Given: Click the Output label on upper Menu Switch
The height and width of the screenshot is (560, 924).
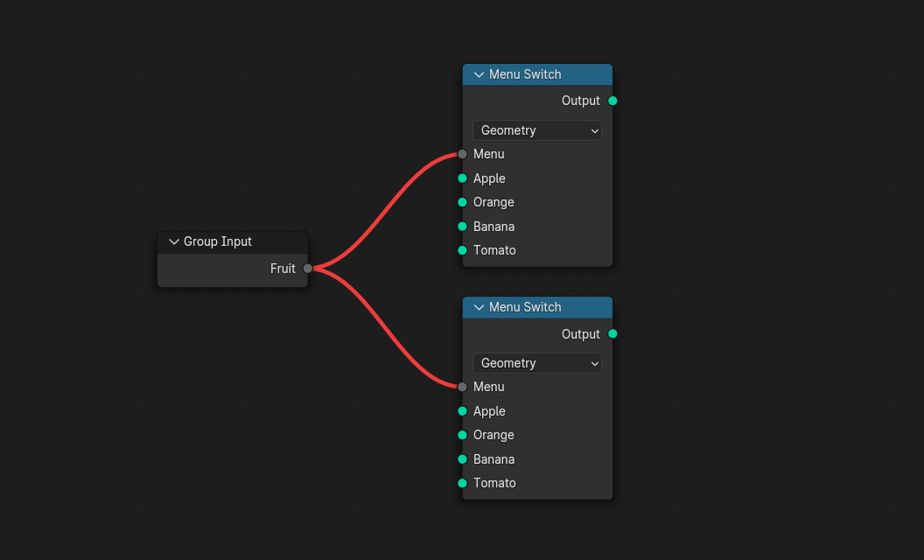Looking at the screenshot, I should (x=580, y=101).
